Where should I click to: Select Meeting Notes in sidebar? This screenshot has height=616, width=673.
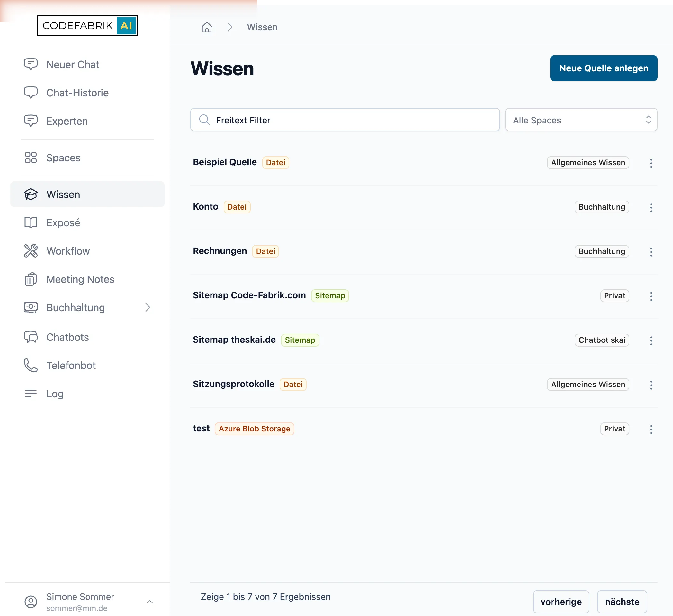click(87, 279)
